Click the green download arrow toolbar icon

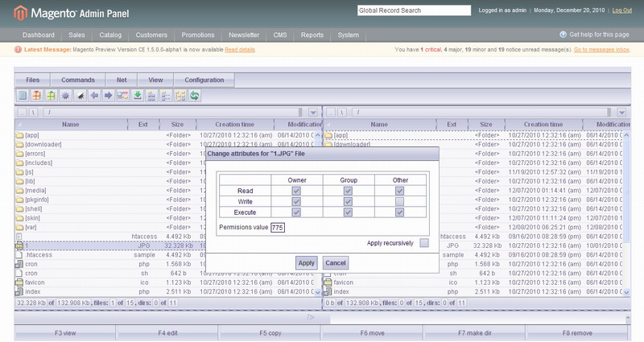tap(138, 96)
